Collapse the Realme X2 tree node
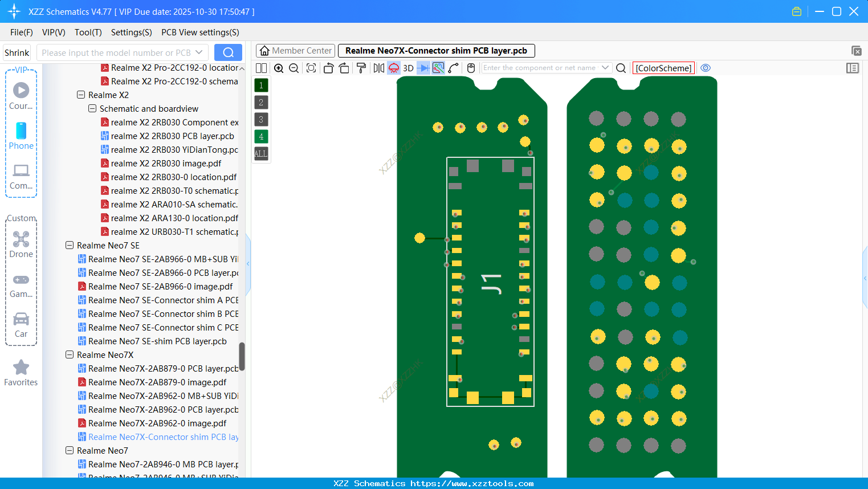Image resolution: width=868 pixels, height=489 pixels. (81, 95)
